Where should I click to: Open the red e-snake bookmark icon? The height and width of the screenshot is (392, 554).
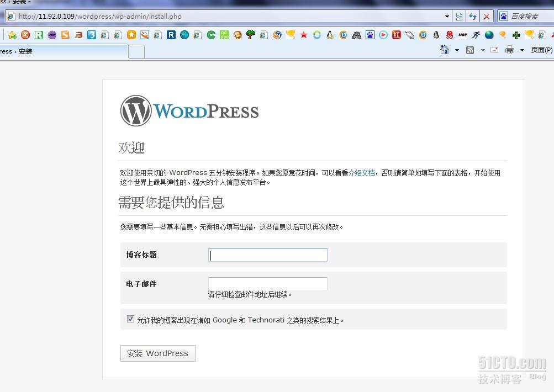(x=450, y=35)
